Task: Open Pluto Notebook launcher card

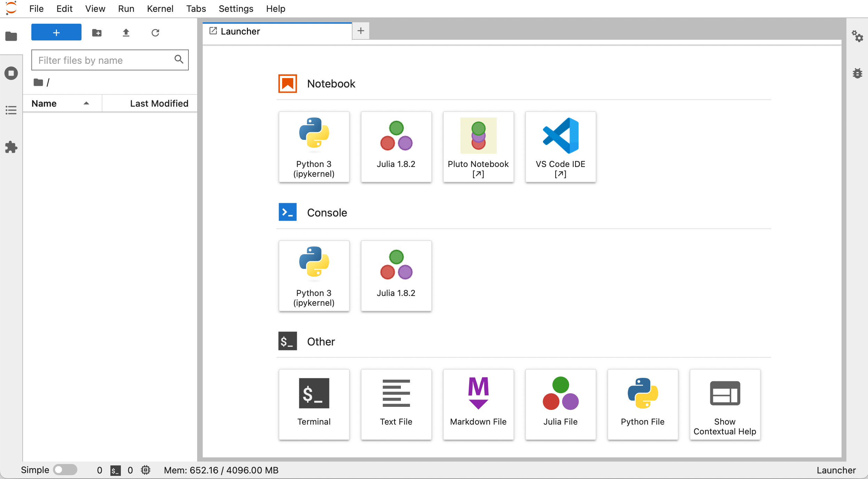Action: [x=478, y=147]
